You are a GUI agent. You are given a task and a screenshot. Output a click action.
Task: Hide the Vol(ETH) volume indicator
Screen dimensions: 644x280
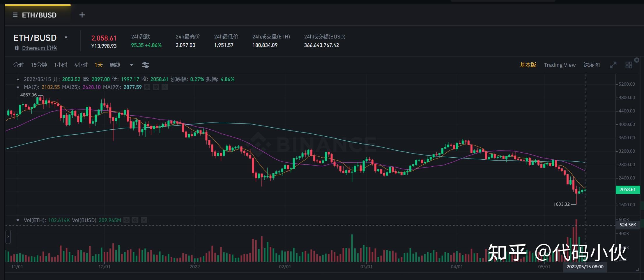(126, 220)
